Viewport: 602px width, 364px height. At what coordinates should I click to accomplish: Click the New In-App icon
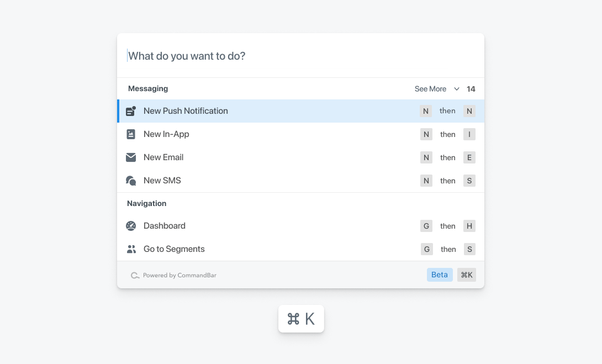[131, 134]
